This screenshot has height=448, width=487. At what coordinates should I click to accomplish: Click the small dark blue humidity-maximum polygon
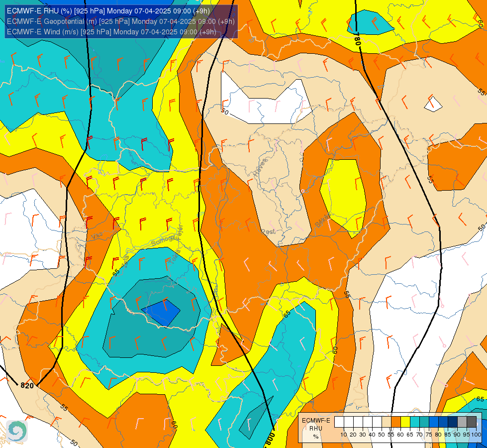[161, 313]
